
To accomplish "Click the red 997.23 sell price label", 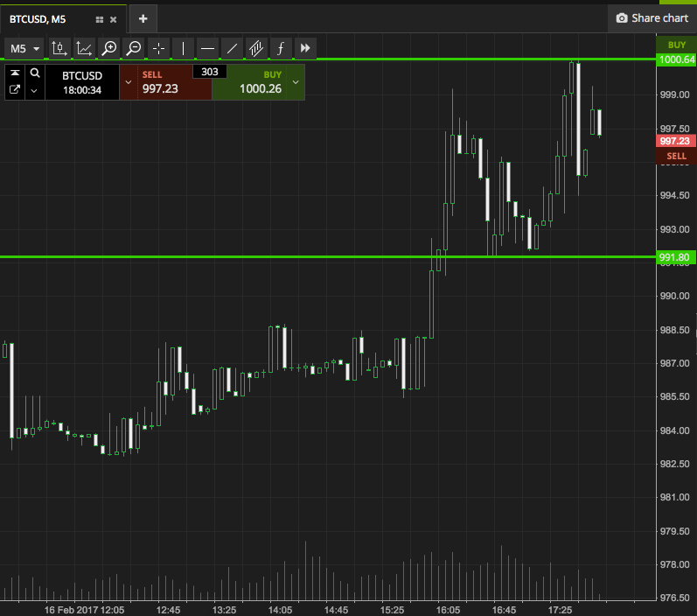I will point(674,141).
